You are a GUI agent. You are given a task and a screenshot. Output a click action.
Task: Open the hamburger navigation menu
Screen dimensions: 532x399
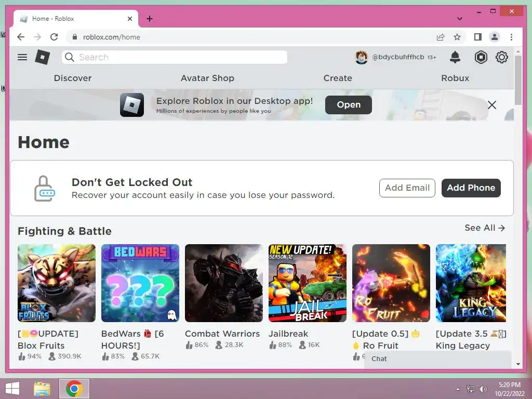22,57
